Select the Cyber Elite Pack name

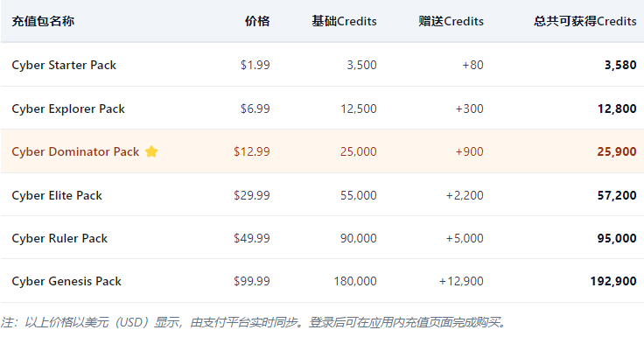pyautogui.click(x=57, y=195)
